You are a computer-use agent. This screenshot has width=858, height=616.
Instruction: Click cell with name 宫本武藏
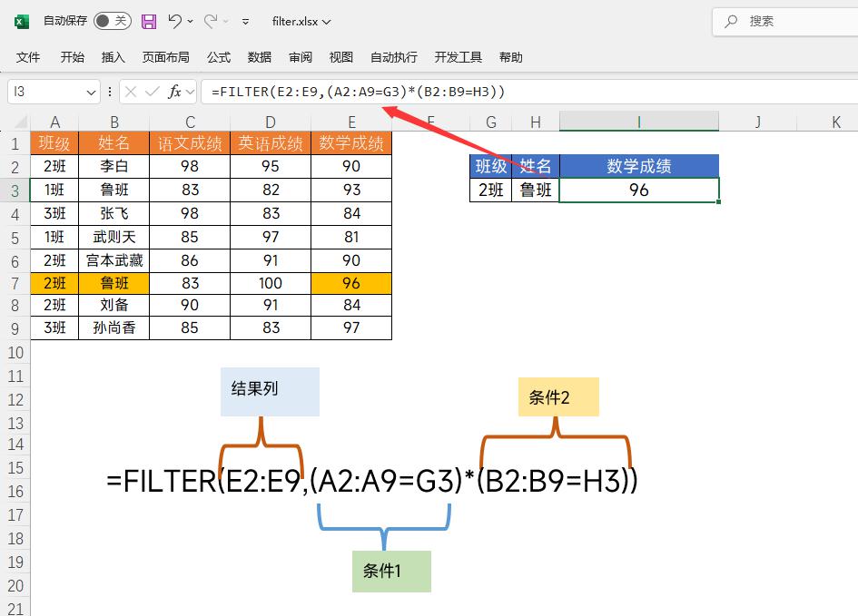[x=113, y=260]
